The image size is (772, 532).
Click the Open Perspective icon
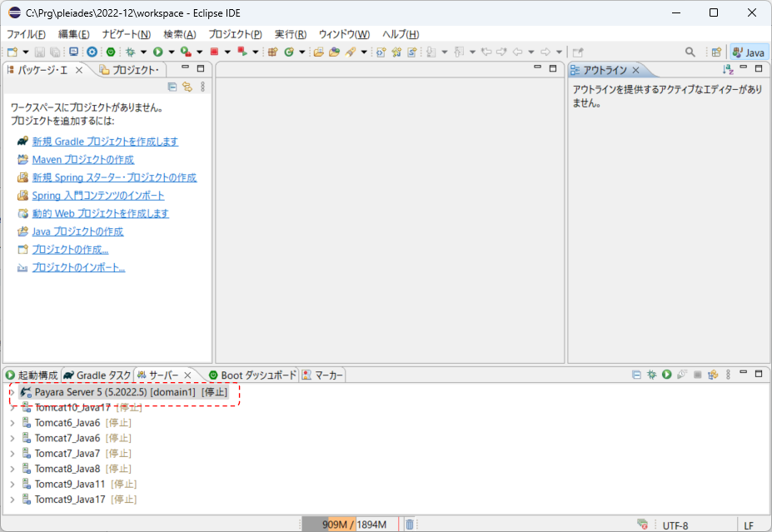716,52
